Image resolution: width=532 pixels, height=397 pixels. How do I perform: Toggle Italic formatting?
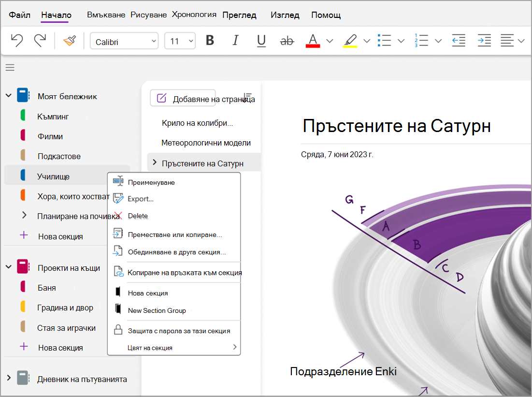(235, 41)
